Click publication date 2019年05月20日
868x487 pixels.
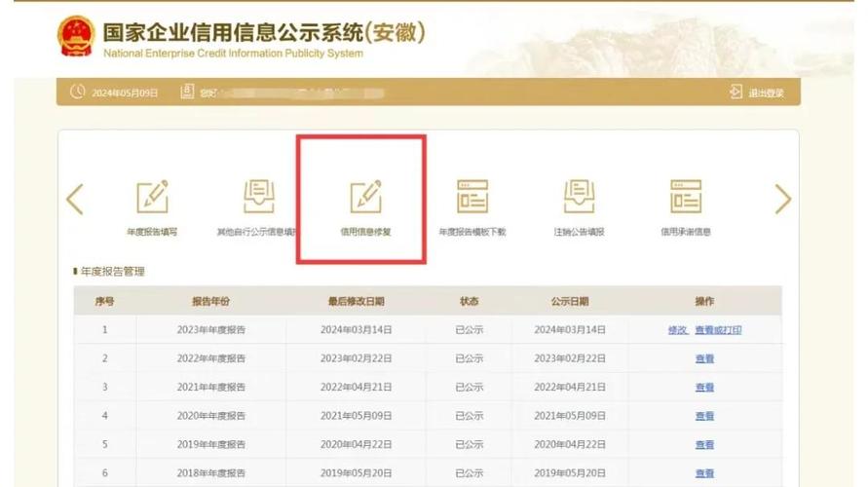[570, 473]
